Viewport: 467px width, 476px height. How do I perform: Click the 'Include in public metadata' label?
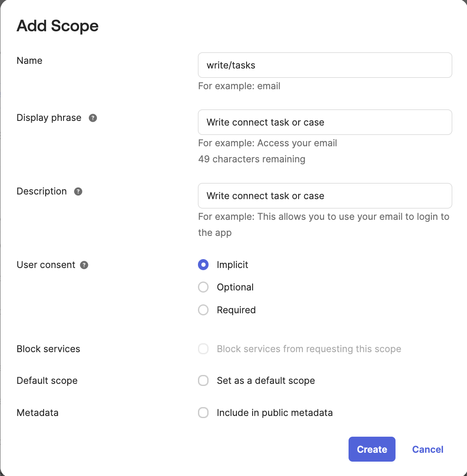[275, 413]
